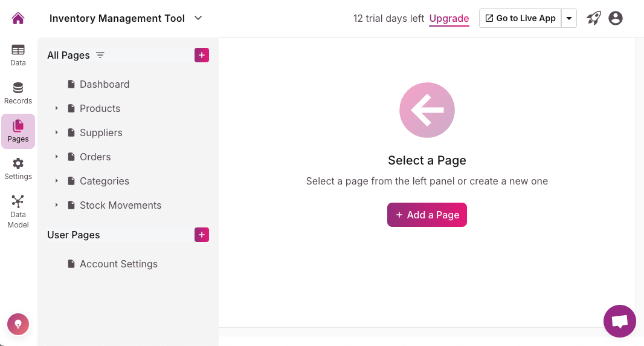
Task: Expand the Products page tree
Action: 57,108
